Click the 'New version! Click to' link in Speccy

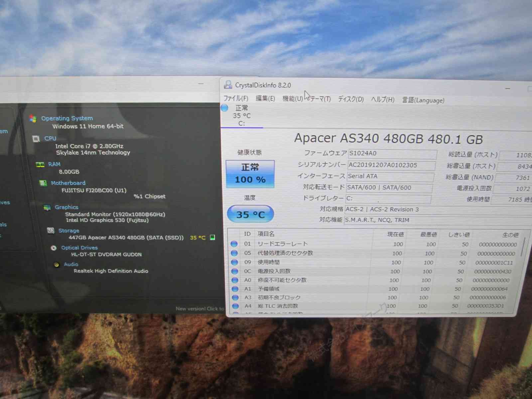click(x=200, y=309)
